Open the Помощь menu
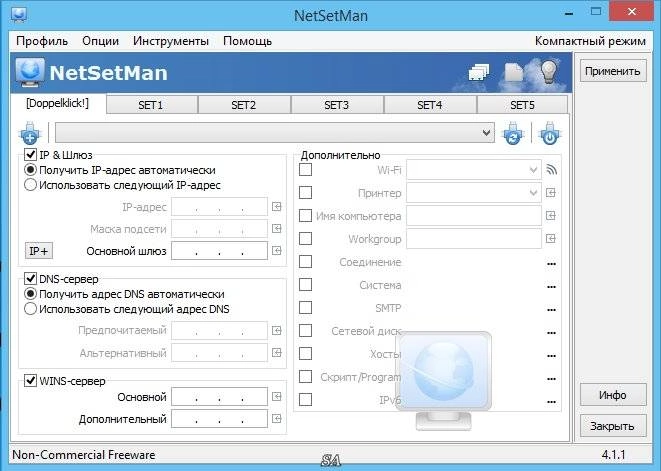 click(247, 41)
